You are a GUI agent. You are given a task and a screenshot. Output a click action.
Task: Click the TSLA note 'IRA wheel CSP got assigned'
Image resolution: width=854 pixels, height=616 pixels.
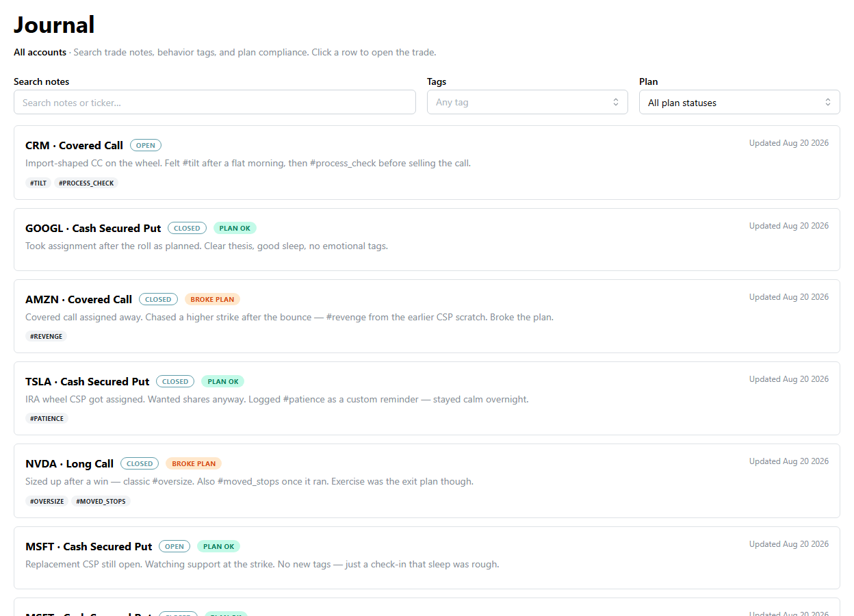tap(277, 400)
